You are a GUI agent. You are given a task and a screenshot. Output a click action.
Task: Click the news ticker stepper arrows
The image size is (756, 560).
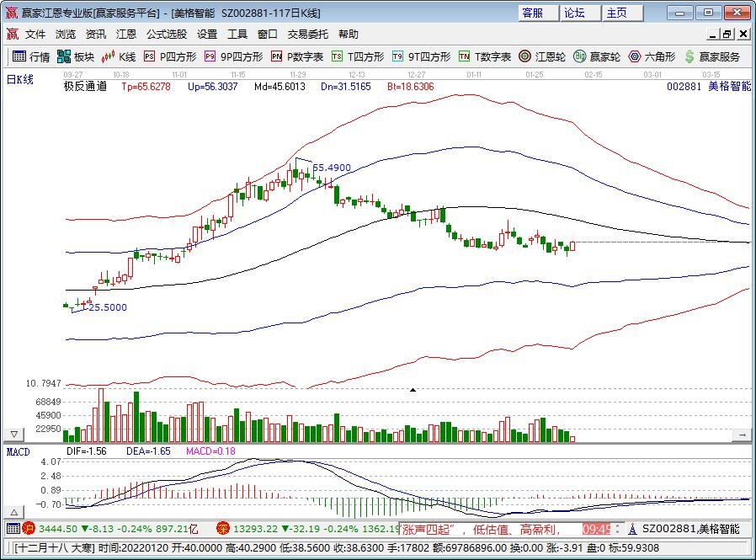click(618, 529)
